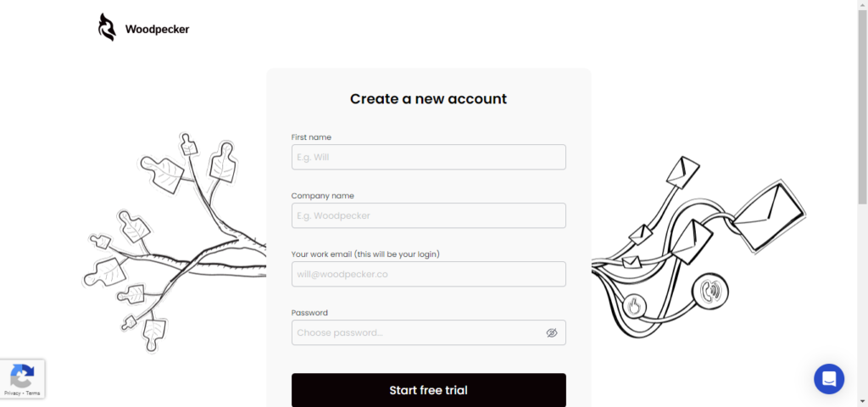The height and width of the screenshot is (407, 868).
Task: Click the large envelope illustration
Action: point(770,216)
